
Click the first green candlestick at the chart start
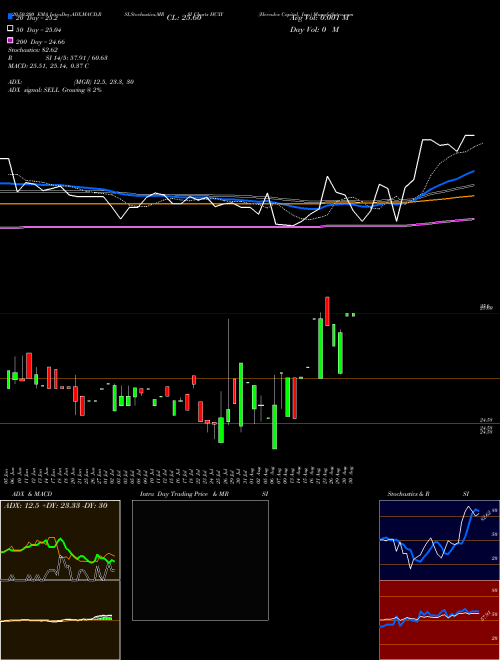pyautogui.click(x=8, y=380)
